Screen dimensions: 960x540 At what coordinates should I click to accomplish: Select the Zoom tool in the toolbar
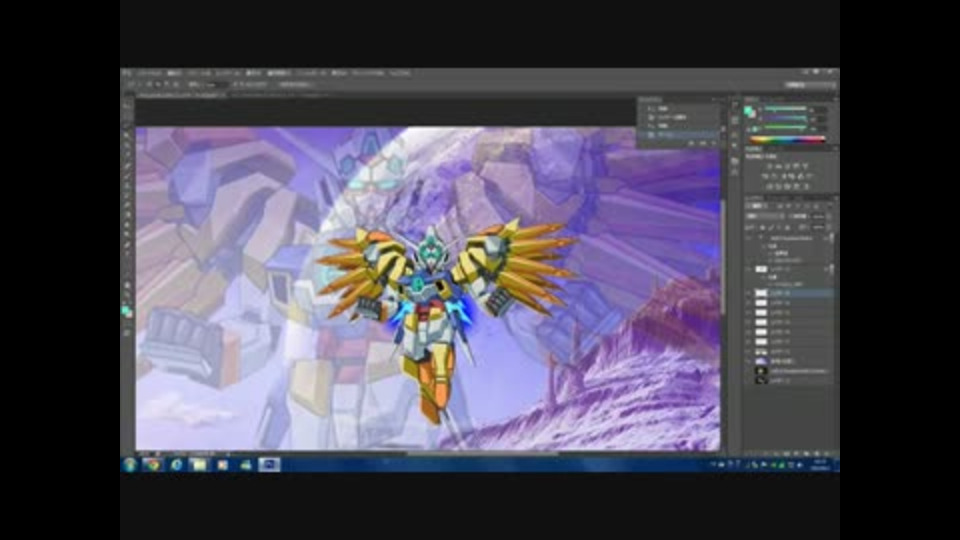tap(127, 295)
